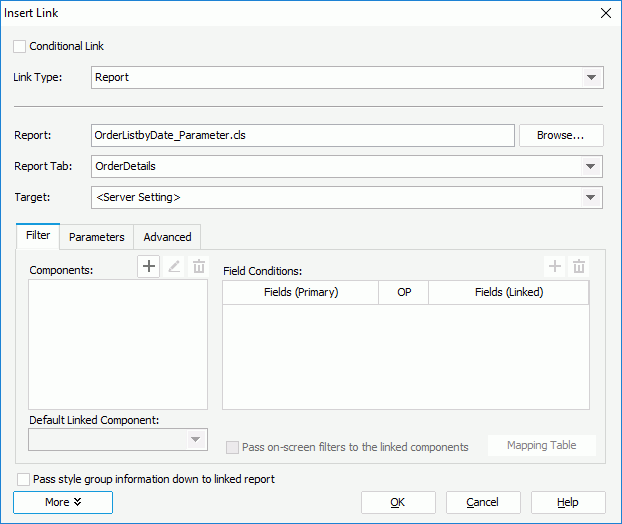Open the Link Type dropdown
Image resolution: width=622 pixels, height=524 pixels.
tap(591, 77)
